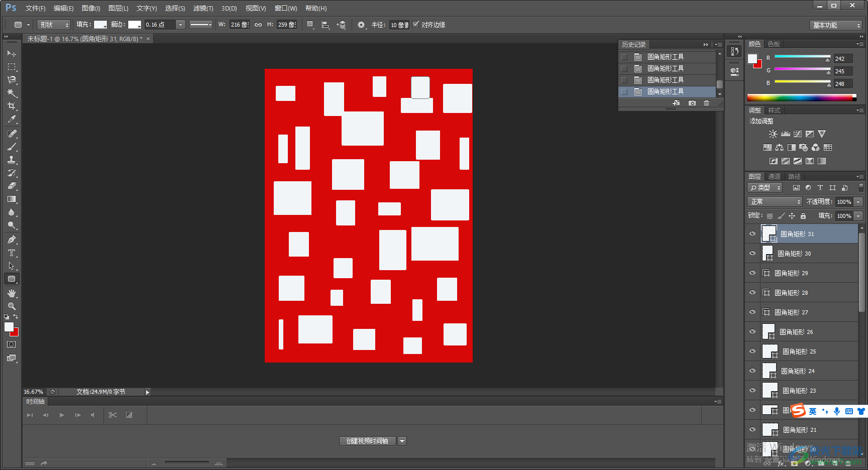Hide the 圆角矩形 31 layer
Screen dimensions: 868x470
[752, 234]
